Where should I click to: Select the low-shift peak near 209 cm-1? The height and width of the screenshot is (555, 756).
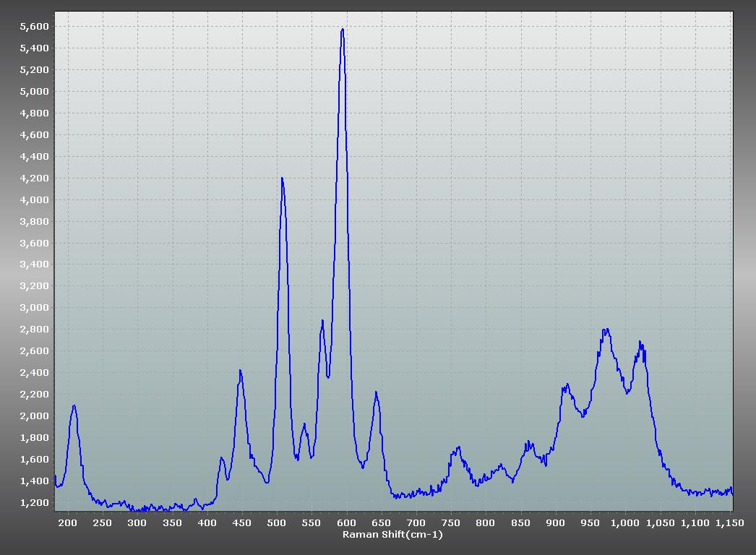click(x=74, y=405)
